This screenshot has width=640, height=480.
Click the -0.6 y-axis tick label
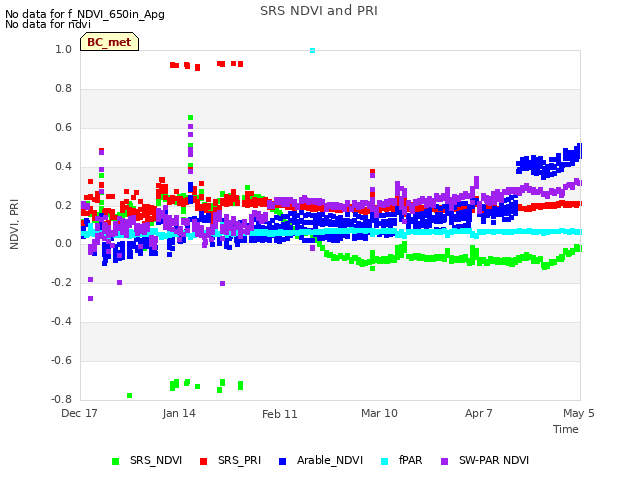click(61, 360)
